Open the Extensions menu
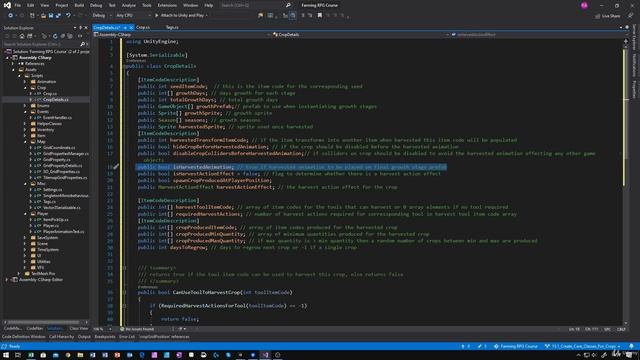Viewport: 640px width, 360px height. tap(167, 5)
